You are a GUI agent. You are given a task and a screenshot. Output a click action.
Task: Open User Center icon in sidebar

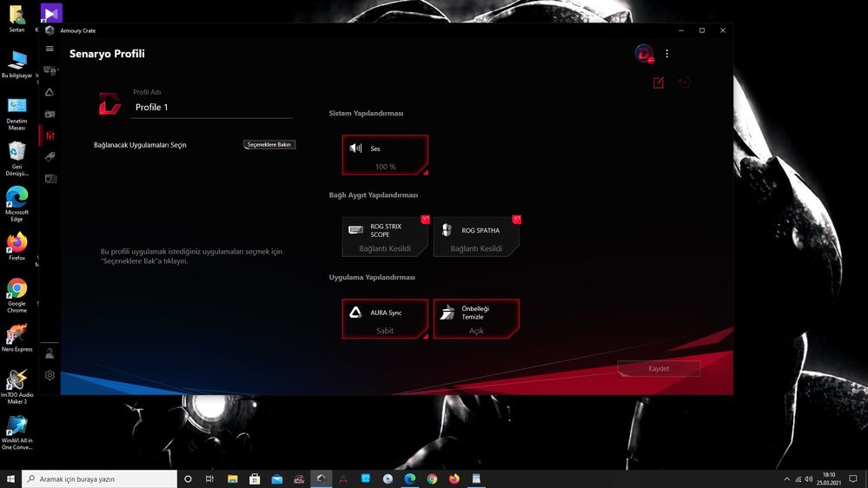pos(50,353)
